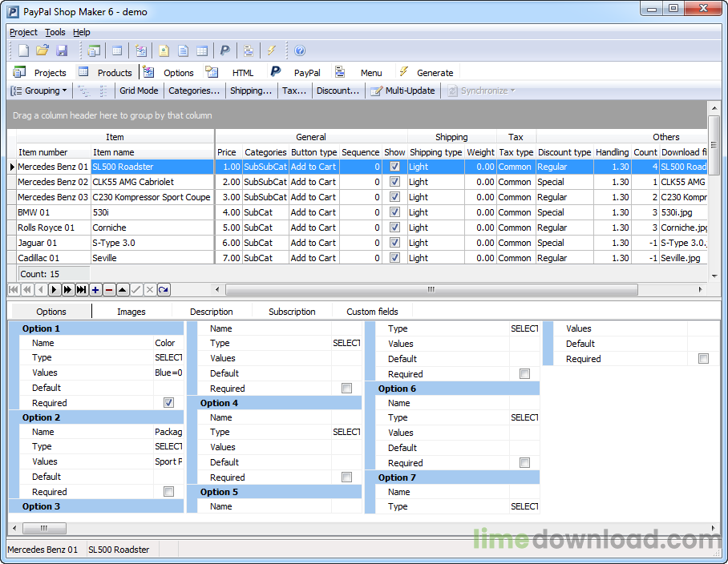Open the Tools menu
Image resolution: width=728 pixels, height=564 pixels.
pos(55,32)
